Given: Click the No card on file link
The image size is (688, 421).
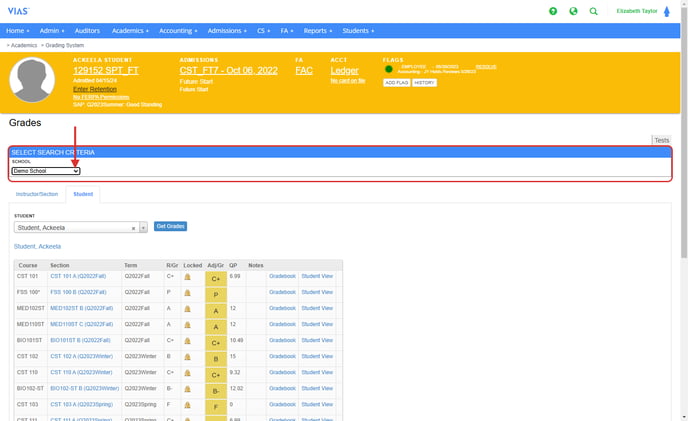Looking at the screenshot, I should click(348, 80).
